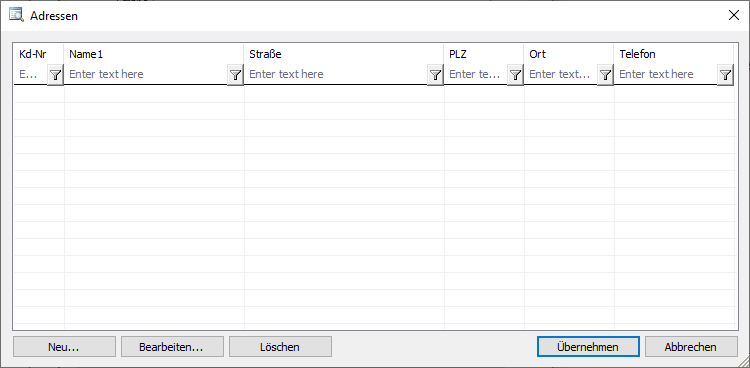Confirm selection with Übernehmen
Screen dimensions: 750x368
(588, 347)
